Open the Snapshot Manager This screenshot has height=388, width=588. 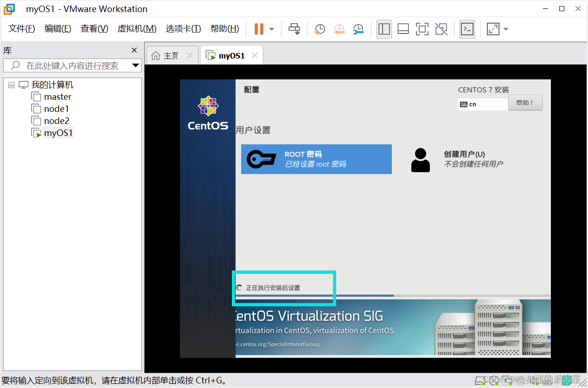tap(358, 29)
